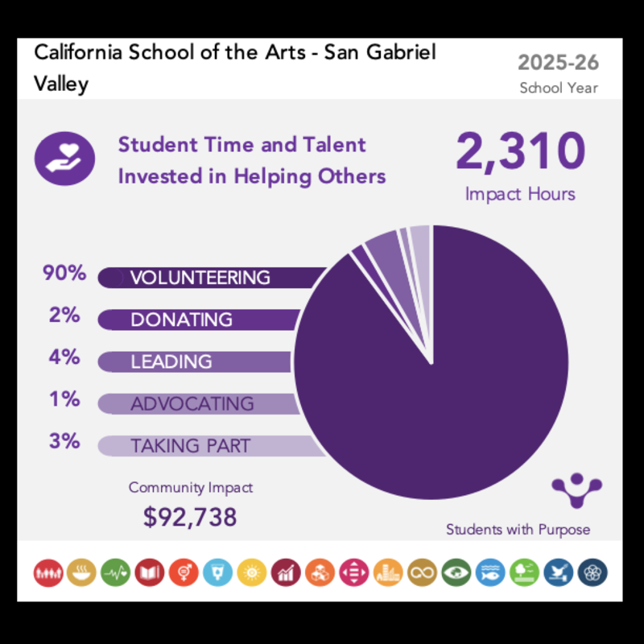Screen dimensions: 644x644
Task: Click the Sustainable Cities buildings icon
Action: pyautogui.click(x=388, y=572)
